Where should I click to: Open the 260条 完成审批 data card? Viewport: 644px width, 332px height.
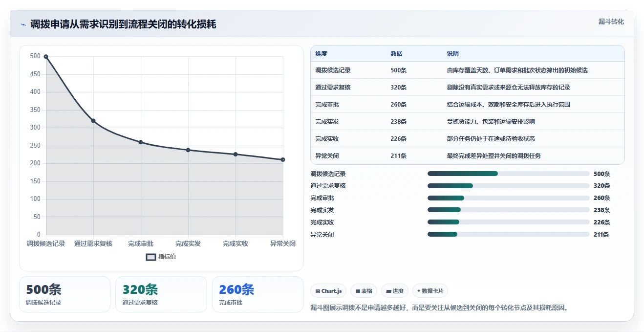click(258, 294)
